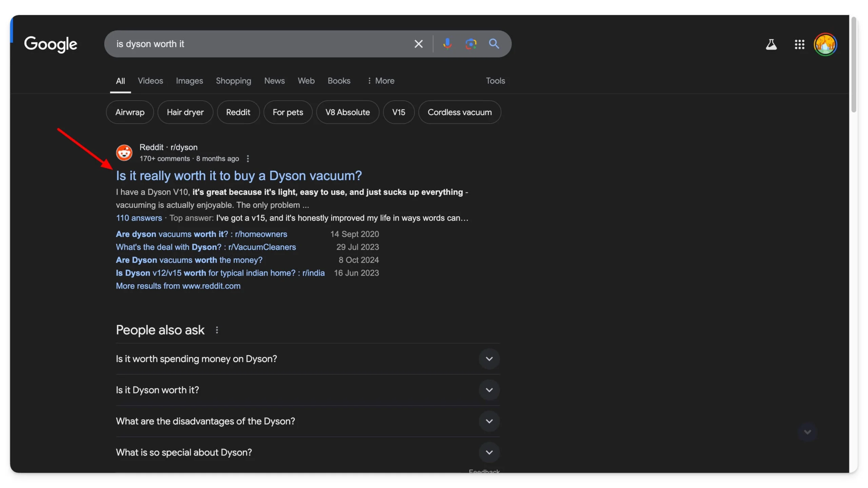Click the '170+ comments' text
The image size is (868, 488).
[x=164, y=159]
